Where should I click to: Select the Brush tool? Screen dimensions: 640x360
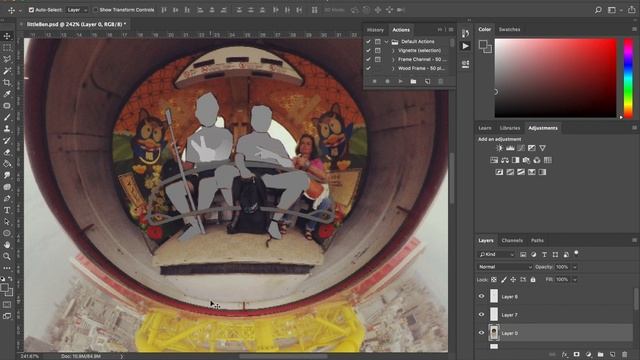(x=7, y=117)
